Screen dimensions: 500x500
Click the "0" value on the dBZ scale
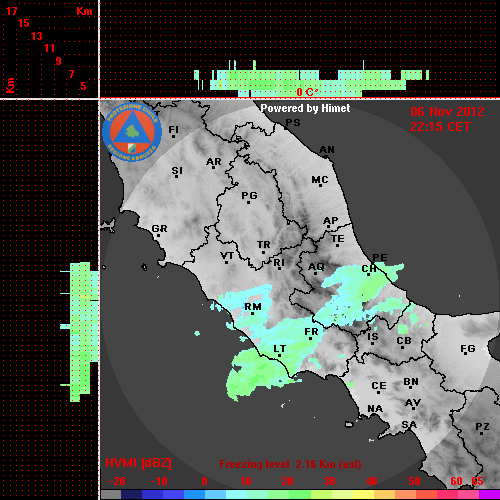point(204,481)
